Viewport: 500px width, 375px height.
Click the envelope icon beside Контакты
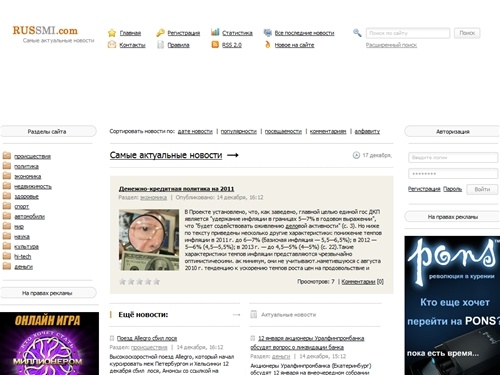112,44
